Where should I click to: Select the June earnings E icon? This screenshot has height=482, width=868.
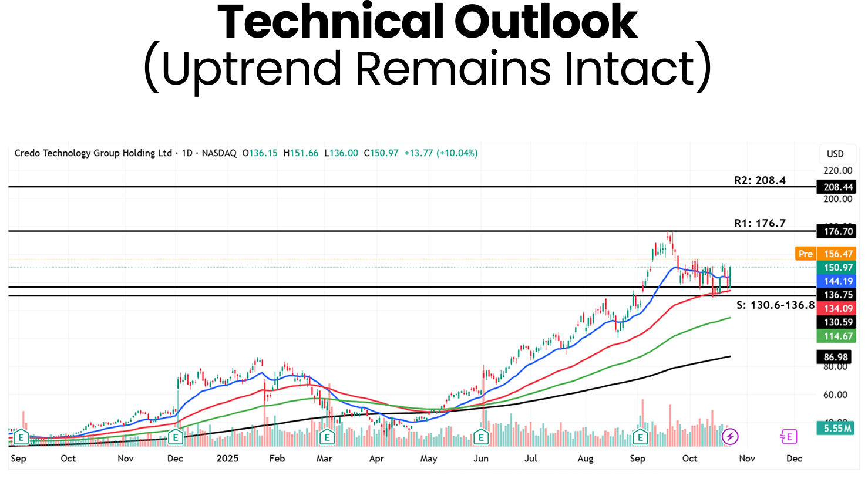pos(481,437)
